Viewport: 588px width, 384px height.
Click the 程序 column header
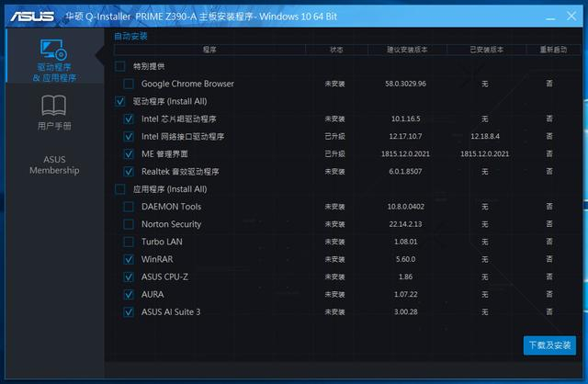(x=209, y=50)
